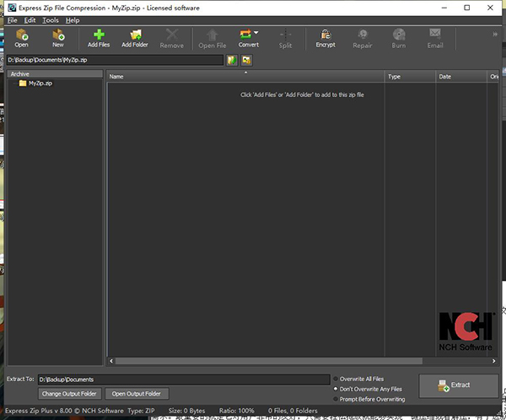Screen dimensions: 506x420
Task: Select MyZip.zip in the Archive tree
Action: 40,83
